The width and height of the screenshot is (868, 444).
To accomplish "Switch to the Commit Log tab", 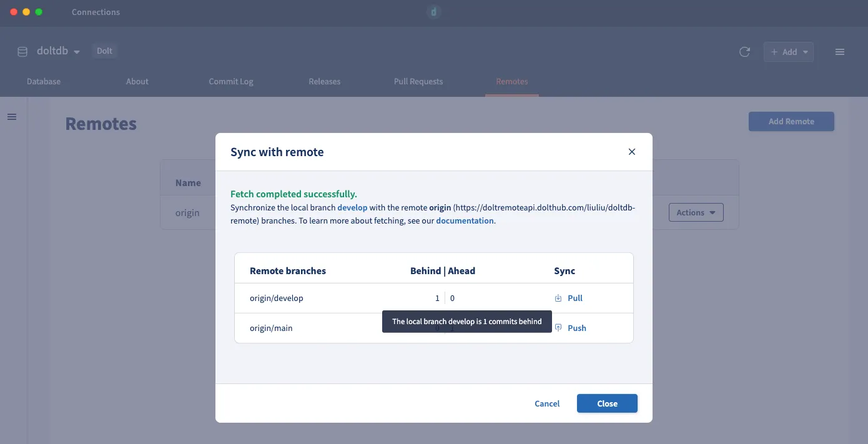I will (231, 81).
